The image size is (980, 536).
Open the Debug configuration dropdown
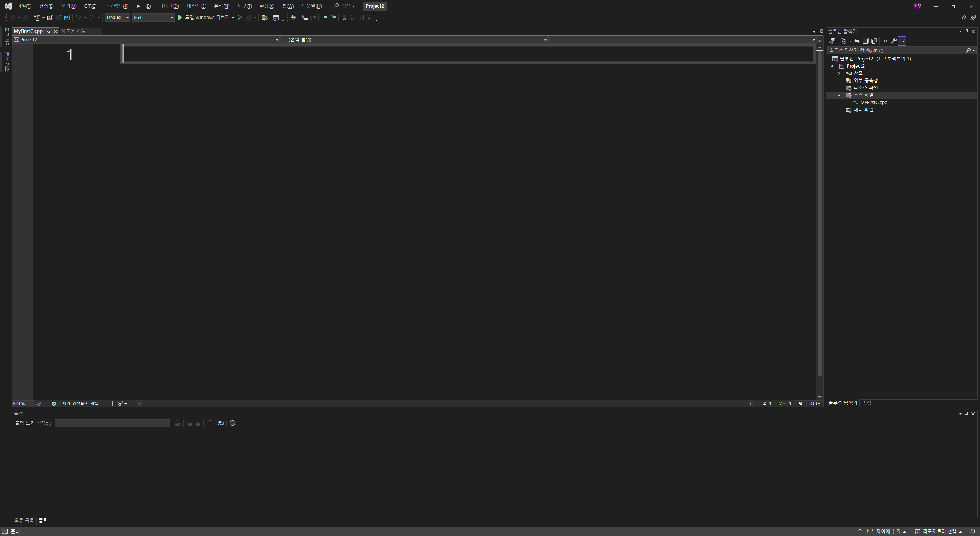(118, 18)
